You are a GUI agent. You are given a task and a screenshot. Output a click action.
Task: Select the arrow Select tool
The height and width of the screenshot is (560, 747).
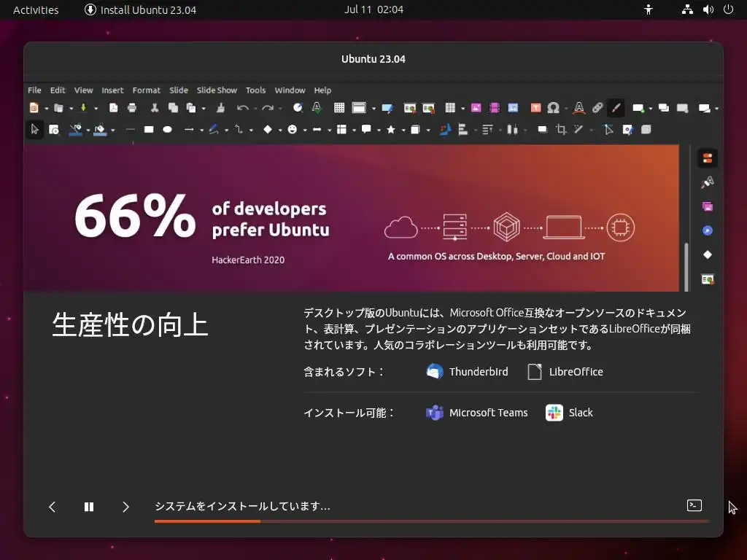coord(34,129)
